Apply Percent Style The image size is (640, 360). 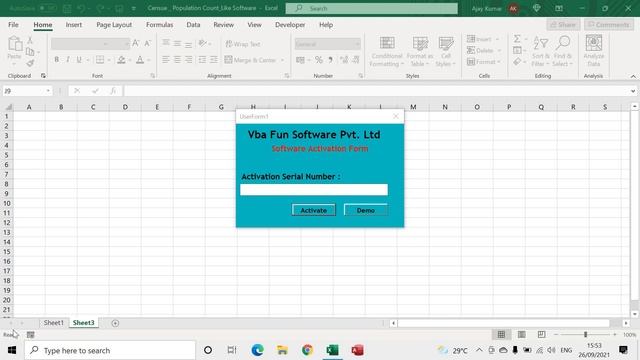point(319,60)
